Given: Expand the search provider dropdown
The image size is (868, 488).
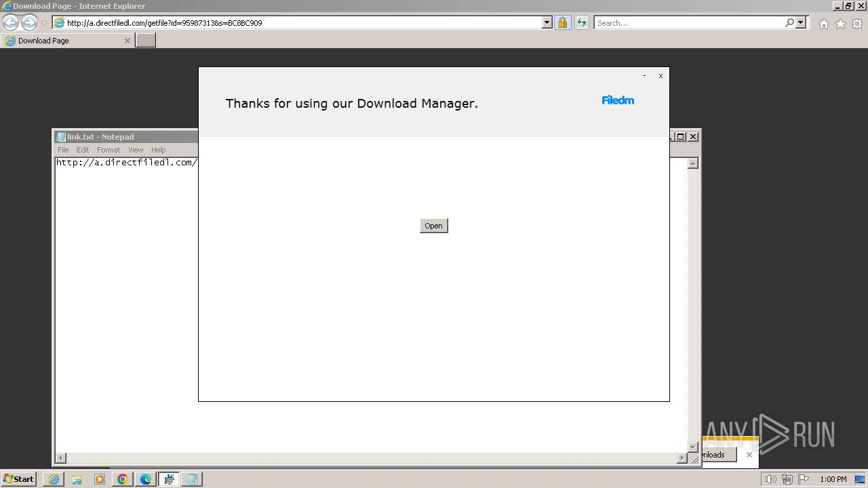Looking at the screenshot, I should 801,22.
